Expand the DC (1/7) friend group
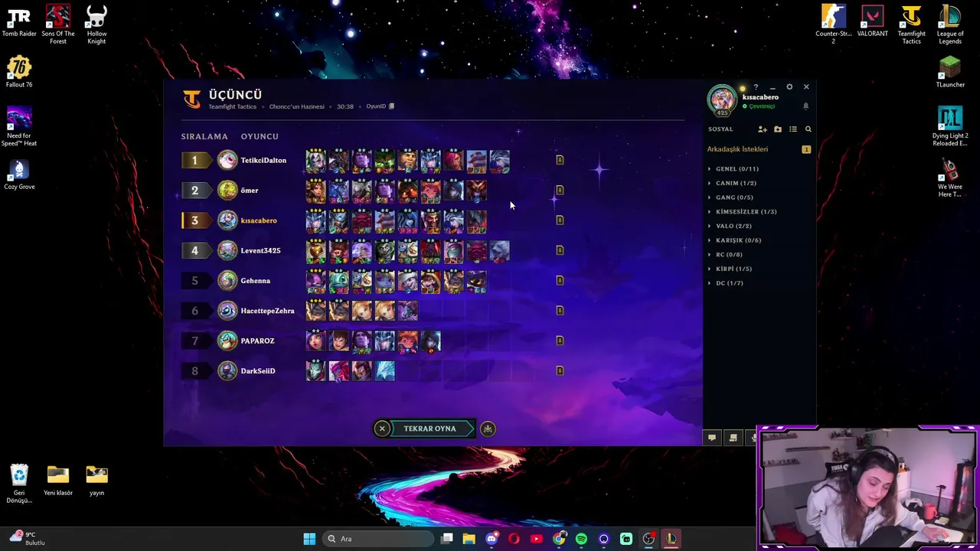Image resolution: width=980 pixels, height=551 pixels. click(x=724, y=283)
